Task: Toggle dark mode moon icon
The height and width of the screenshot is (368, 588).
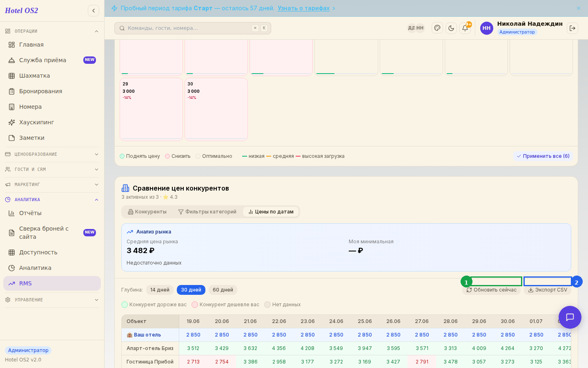Action: (451, 28)
